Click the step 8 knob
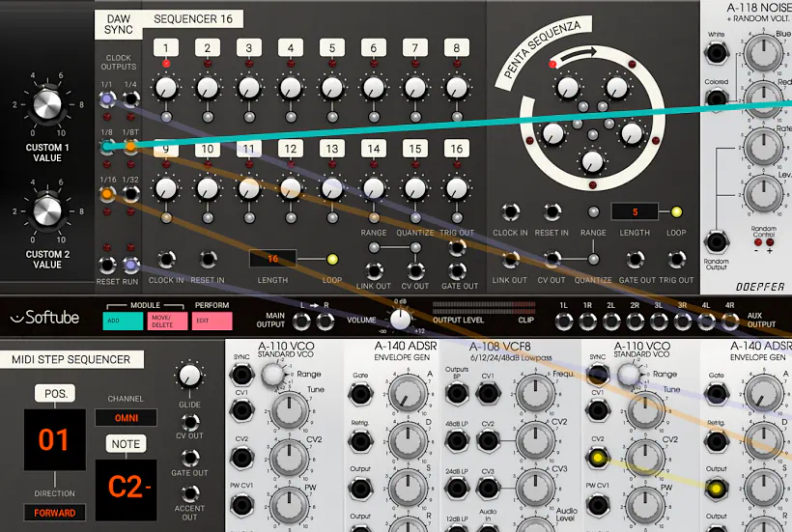This screenshot has width=792, height=532. (x=457, y=88)
